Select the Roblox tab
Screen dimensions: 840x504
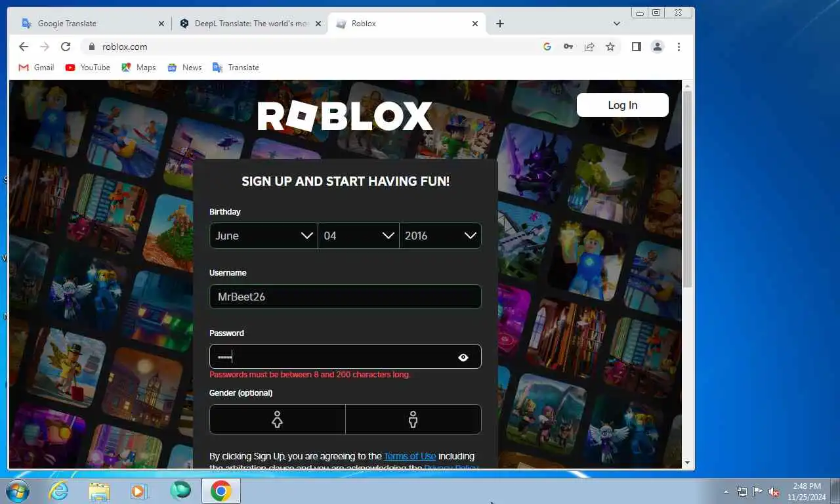[x=407, y=24]
